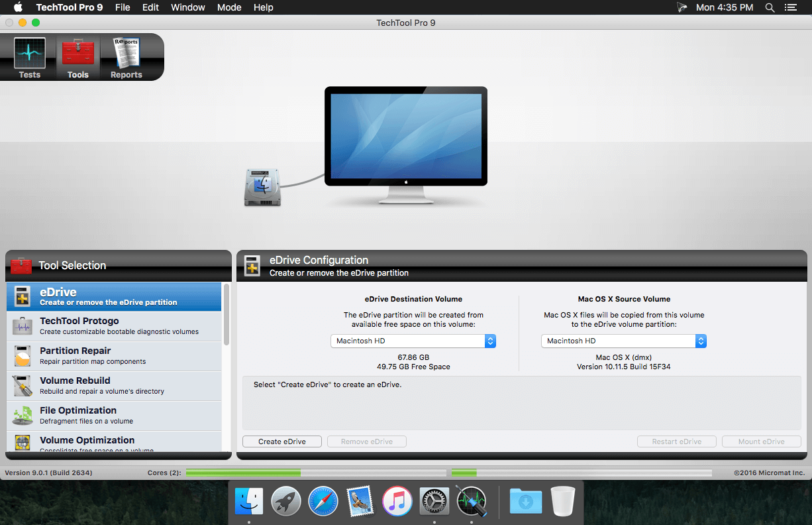Click the Volume Rebuild icon
The image size is (812, 525).
23,386
